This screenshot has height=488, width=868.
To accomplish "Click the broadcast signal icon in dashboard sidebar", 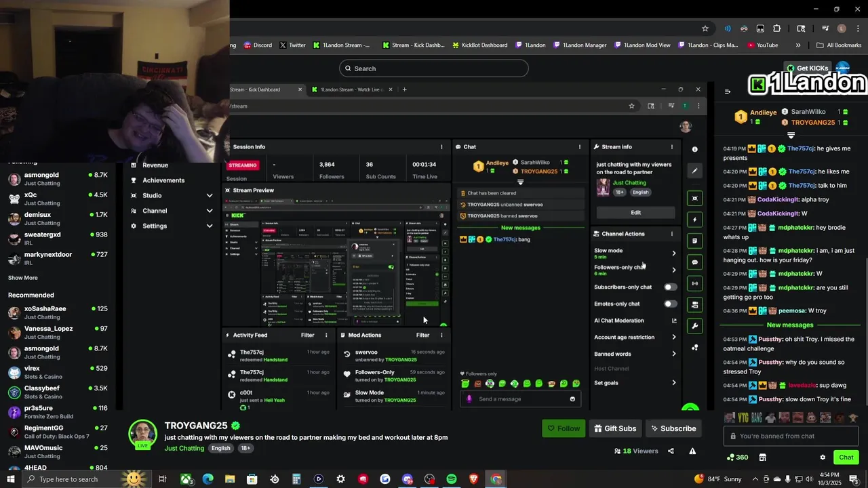I will coord(694,283).
